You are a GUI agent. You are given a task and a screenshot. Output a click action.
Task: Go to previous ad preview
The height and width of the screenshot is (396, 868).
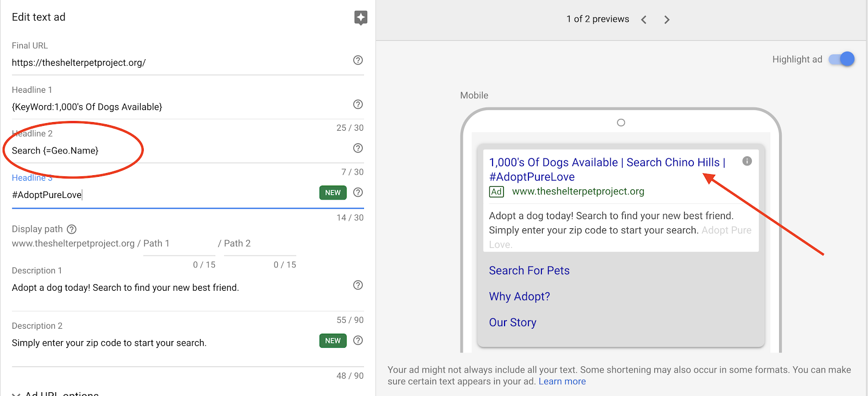click(x=644, y=20)
